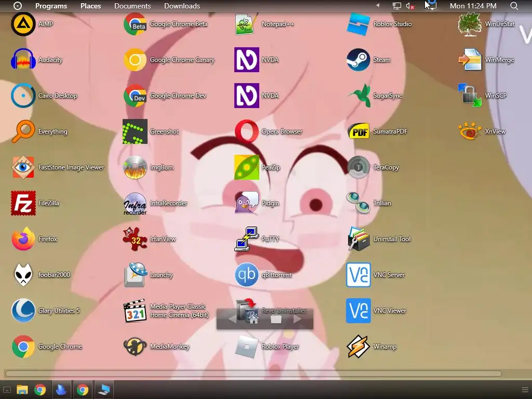Open Roblox Player icon
This screenshot has height=399, width=532.
(x=247, y=347)
